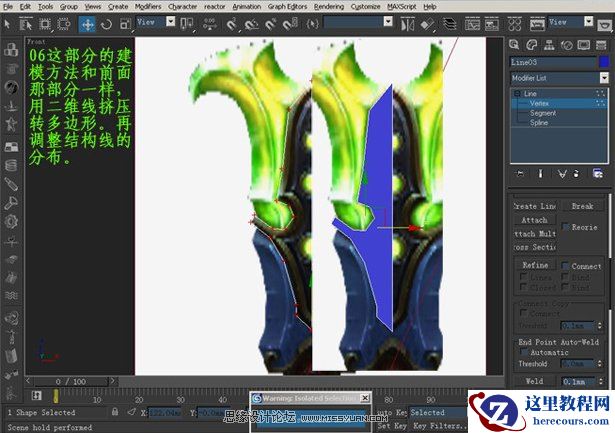The height and width of the screenshot is (433, 615).
Task: Open the Line03 object color swatch
Action: point(604,62)
